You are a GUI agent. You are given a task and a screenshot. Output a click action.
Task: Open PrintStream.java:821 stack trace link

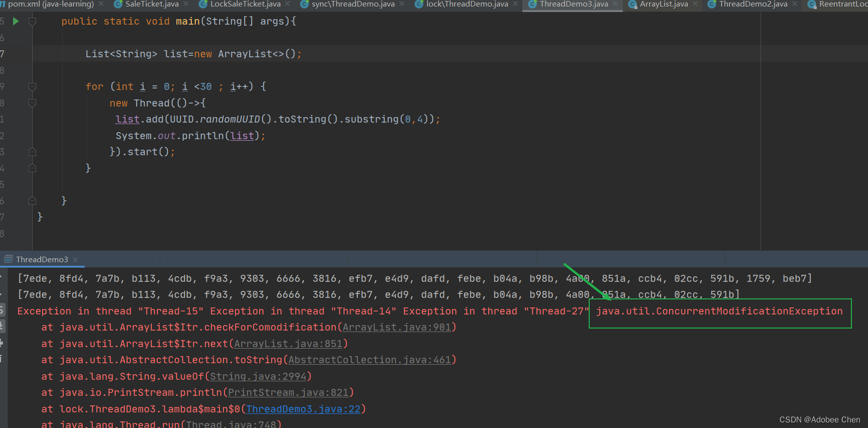tap(288, 393)
